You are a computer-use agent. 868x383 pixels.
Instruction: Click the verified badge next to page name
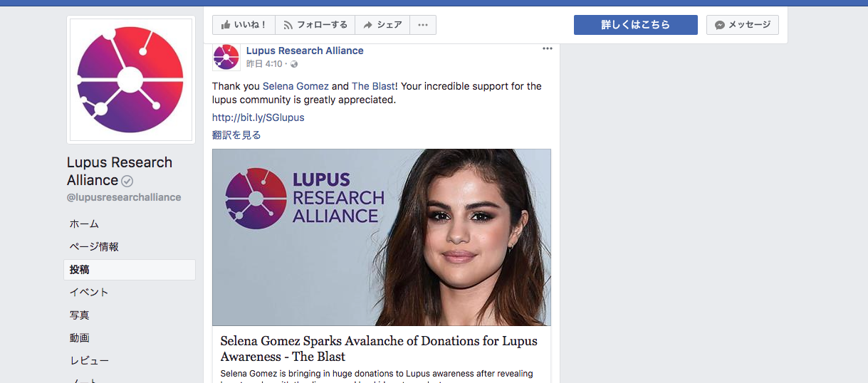[127, 181]
